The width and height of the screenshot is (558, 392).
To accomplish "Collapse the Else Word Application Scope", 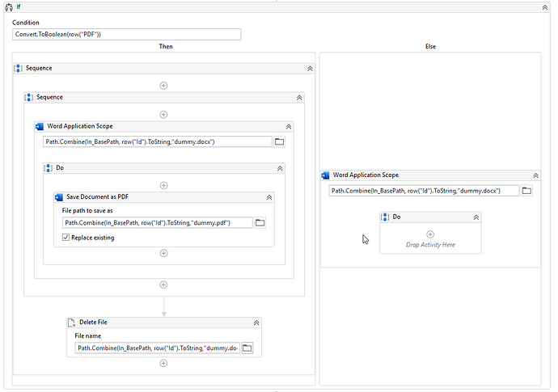I will 535,175.
